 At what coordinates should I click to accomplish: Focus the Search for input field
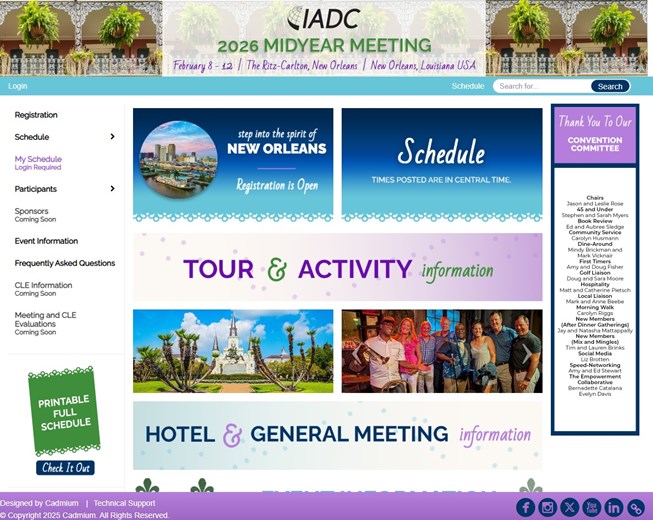click(x=542, y=86)
